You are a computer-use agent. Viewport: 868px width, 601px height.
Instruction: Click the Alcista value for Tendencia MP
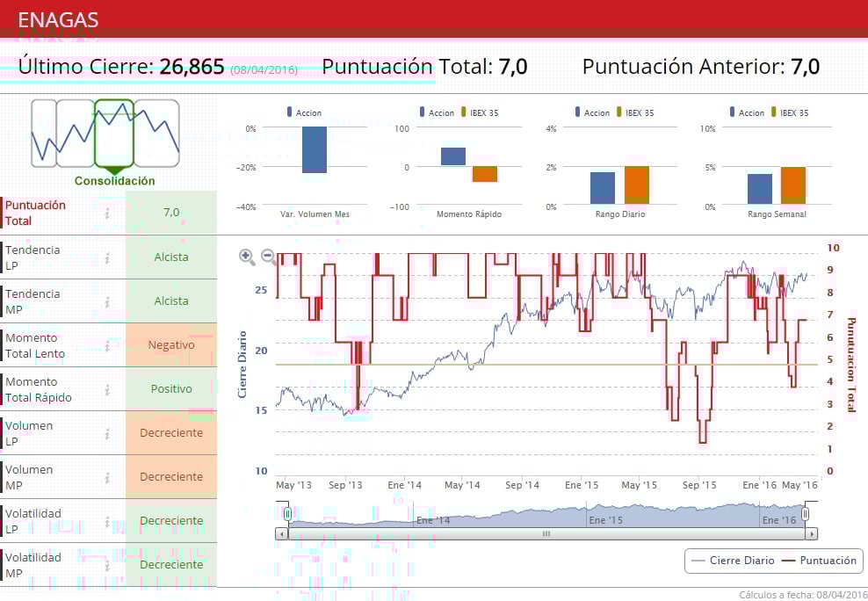pyautogui.click(x=171, y=301)
